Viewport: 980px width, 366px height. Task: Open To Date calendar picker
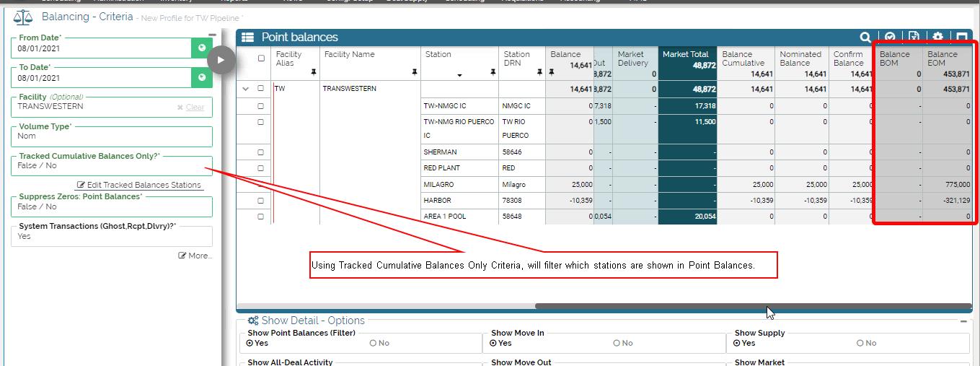click(202, 78)
